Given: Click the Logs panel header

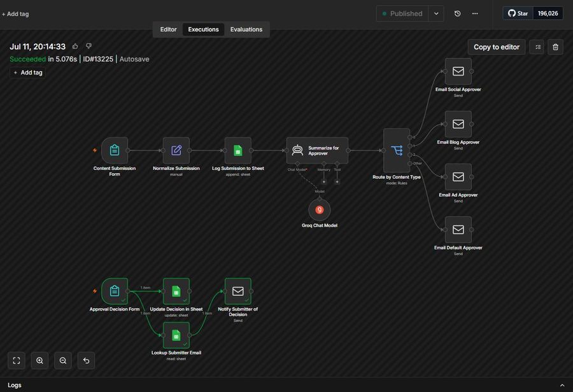Looking at the screenshot, I should point(286,385).
